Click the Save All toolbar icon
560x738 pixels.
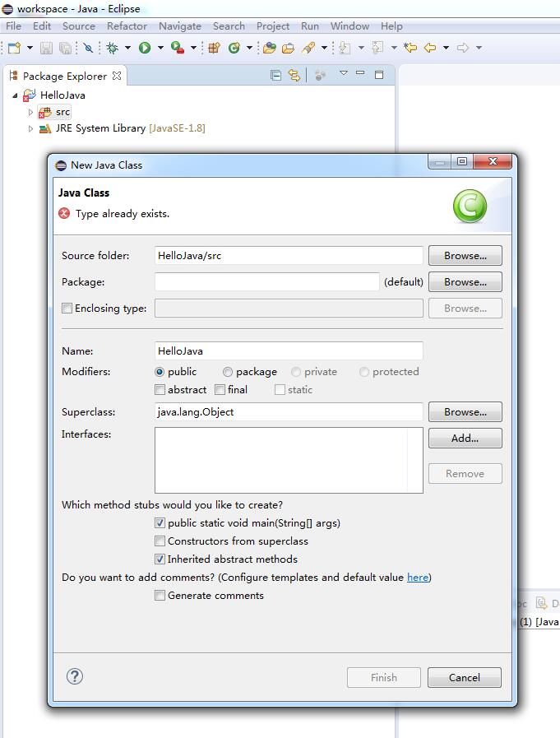pyautogui.click(x=66, y=48)
